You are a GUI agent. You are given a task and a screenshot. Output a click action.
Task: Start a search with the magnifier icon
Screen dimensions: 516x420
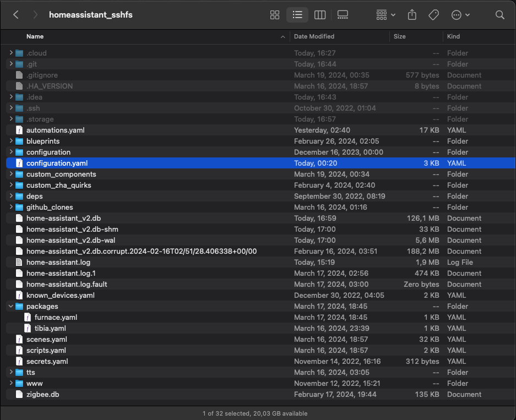[500, 15]
